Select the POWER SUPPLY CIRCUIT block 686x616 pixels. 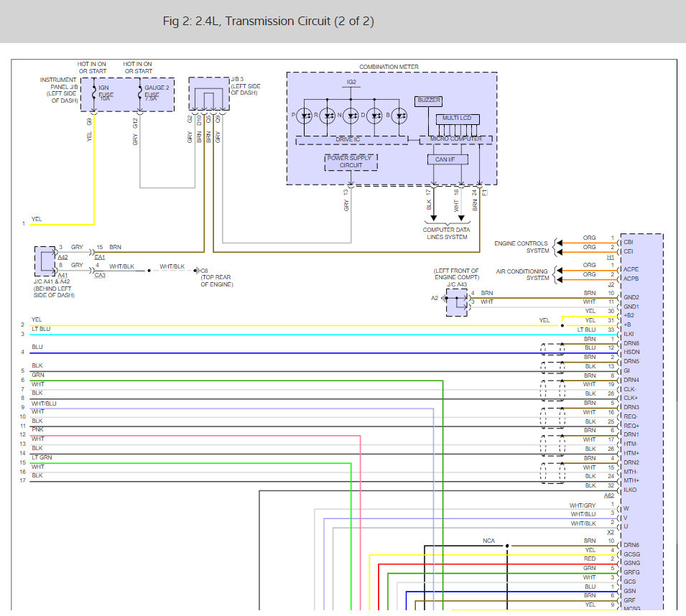point(351,162)
